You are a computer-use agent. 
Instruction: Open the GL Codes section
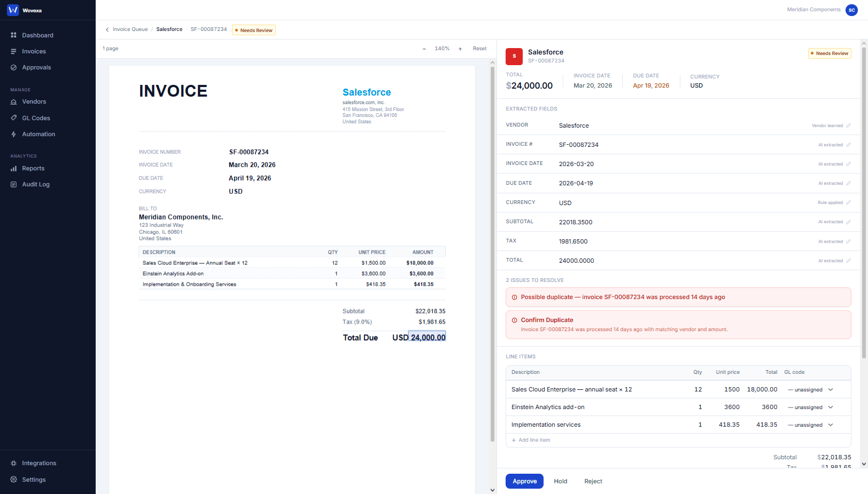coord(36,118)
